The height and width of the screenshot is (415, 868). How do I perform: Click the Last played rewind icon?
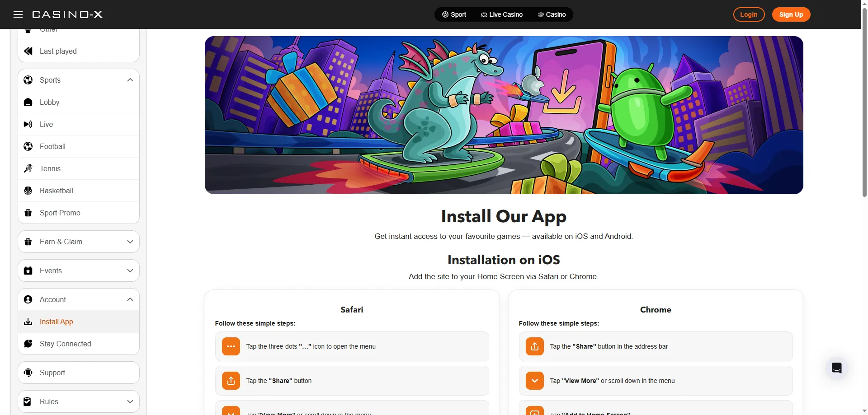coord(28,51)
